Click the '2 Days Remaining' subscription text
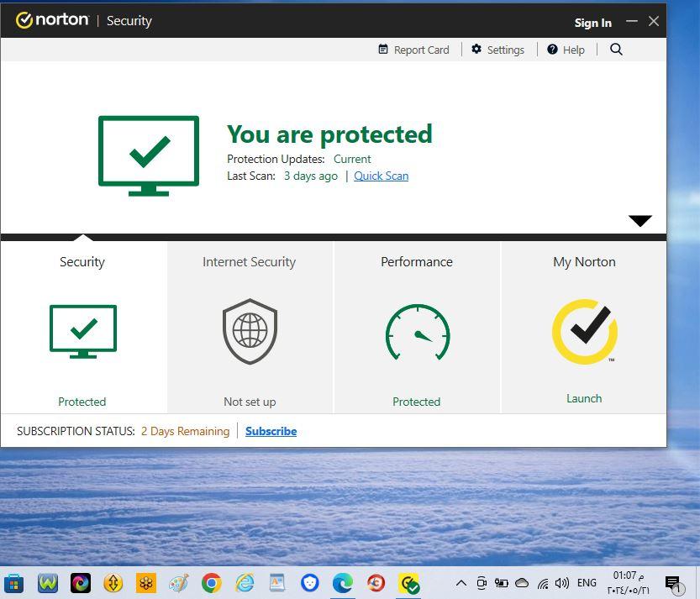Viewport: 700px width, 599px height. (x=185, y=431)
